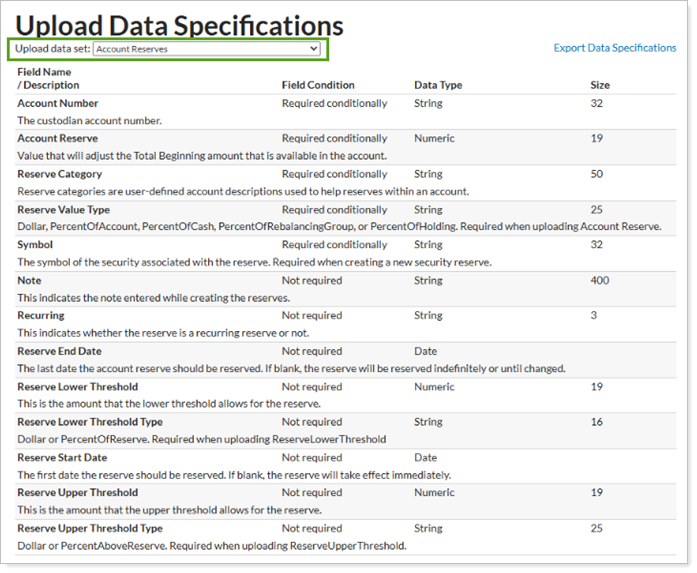697x573 pixels.
Task: Click the Recurring field name
Action: click(x=41, y=316)
